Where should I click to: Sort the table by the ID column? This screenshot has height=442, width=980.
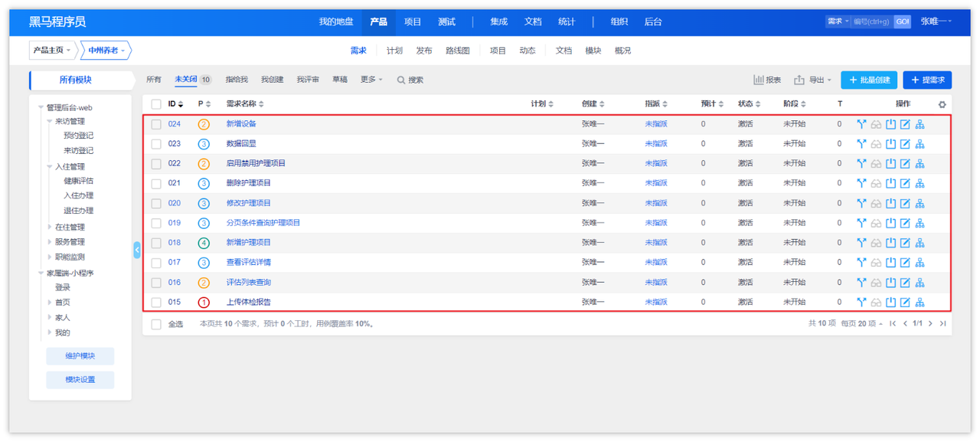tap(175, 104)
